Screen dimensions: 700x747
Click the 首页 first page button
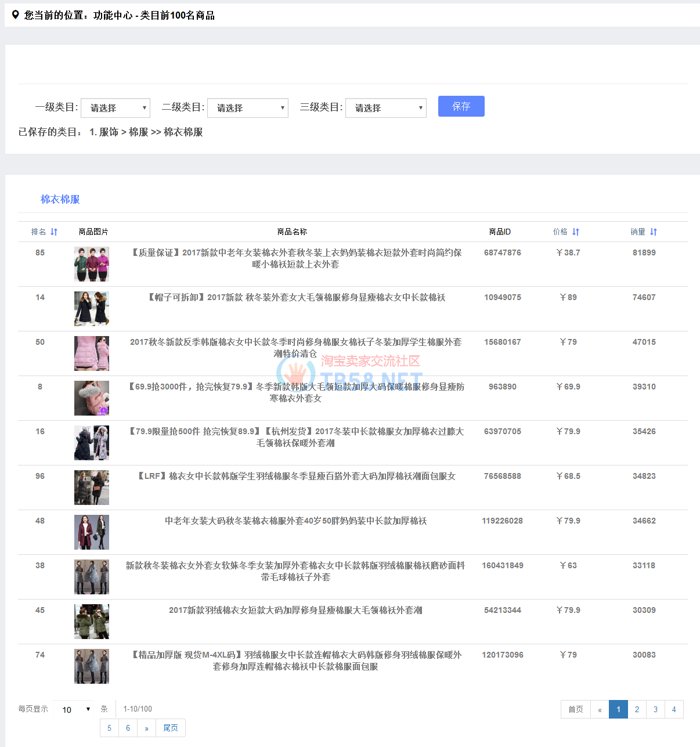[575, 709]
